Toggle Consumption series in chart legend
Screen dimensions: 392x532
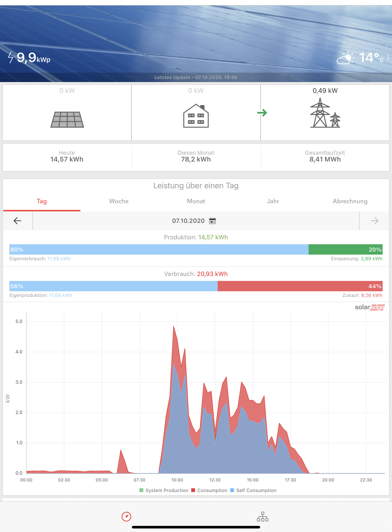[x=209, y=490]
